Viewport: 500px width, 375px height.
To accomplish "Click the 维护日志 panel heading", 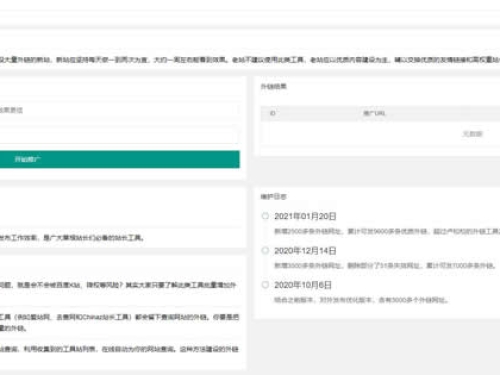I will point(273,197).
